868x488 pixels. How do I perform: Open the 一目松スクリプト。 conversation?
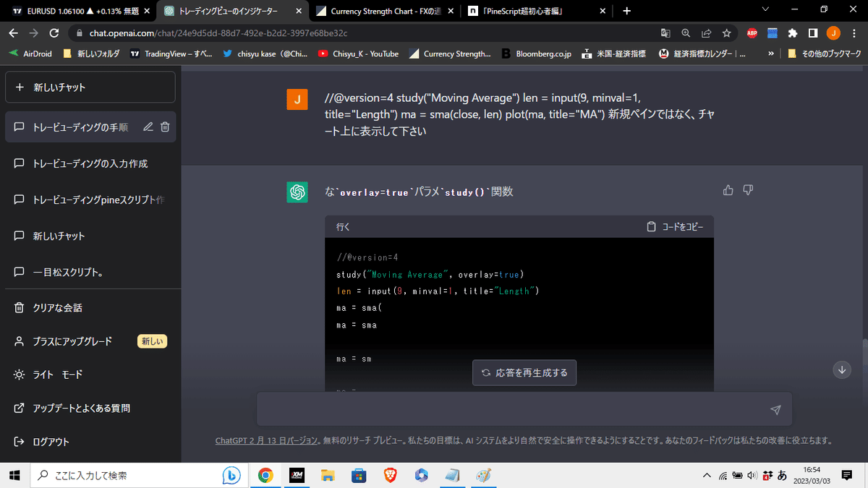click(90, 273)
